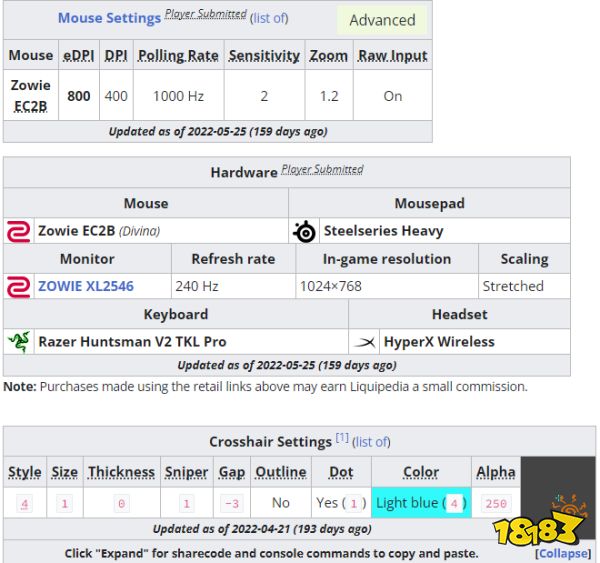Click the Raw Input column header
The width and height of the screenshot is (600, 563).
point(393,55)
